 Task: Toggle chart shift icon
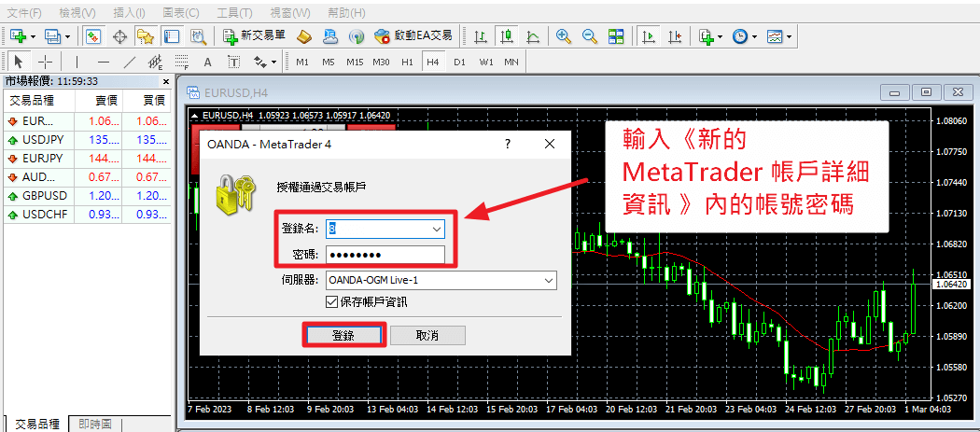(x=675, y=36)
